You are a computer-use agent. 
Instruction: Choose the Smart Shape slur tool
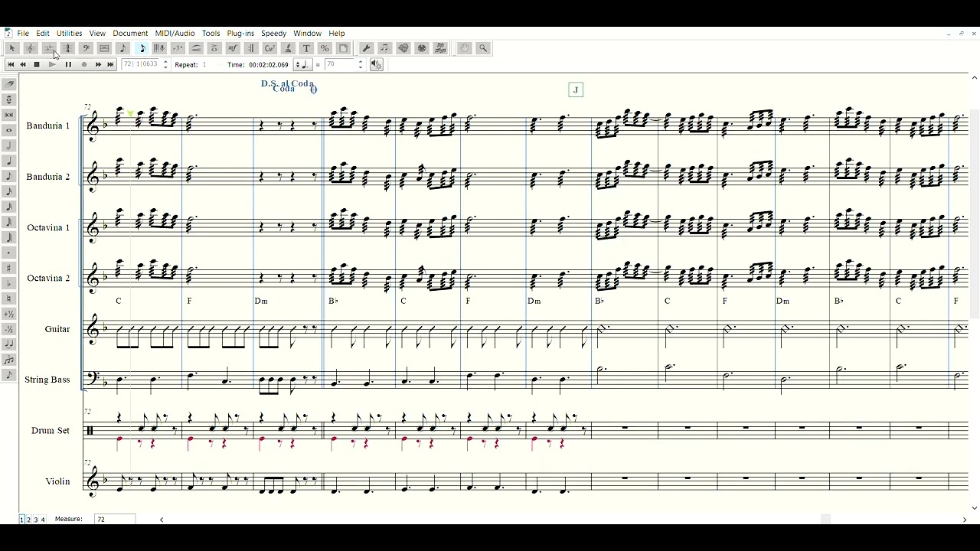click(196, 48)
